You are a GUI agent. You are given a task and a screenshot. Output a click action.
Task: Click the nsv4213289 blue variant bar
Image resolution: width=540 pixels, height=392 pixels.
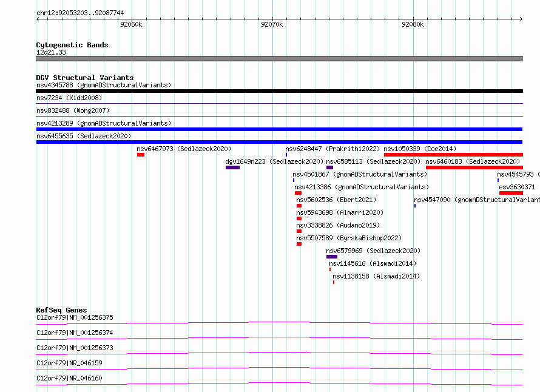point(279,129)
